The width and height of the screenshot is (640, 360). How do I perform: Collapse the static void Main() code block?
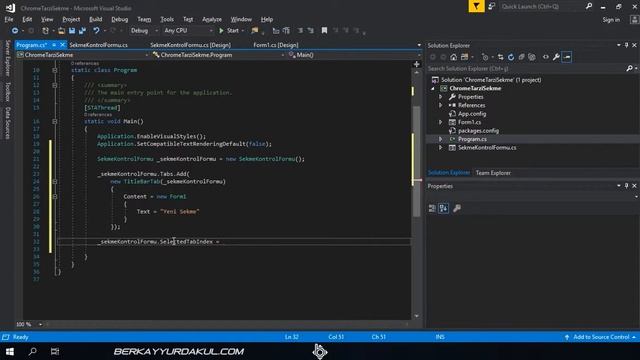pos(55,121)
